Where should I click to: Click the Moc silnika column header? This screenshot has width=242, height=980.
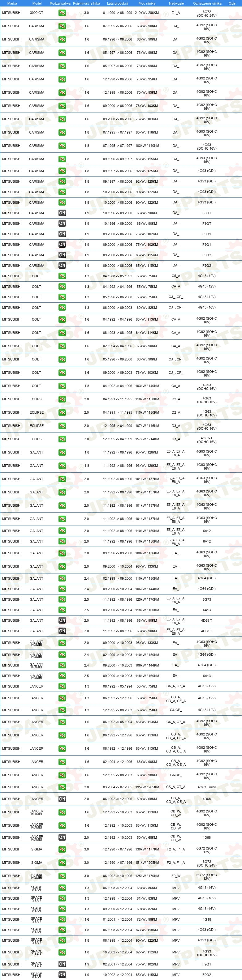(147, 3)
